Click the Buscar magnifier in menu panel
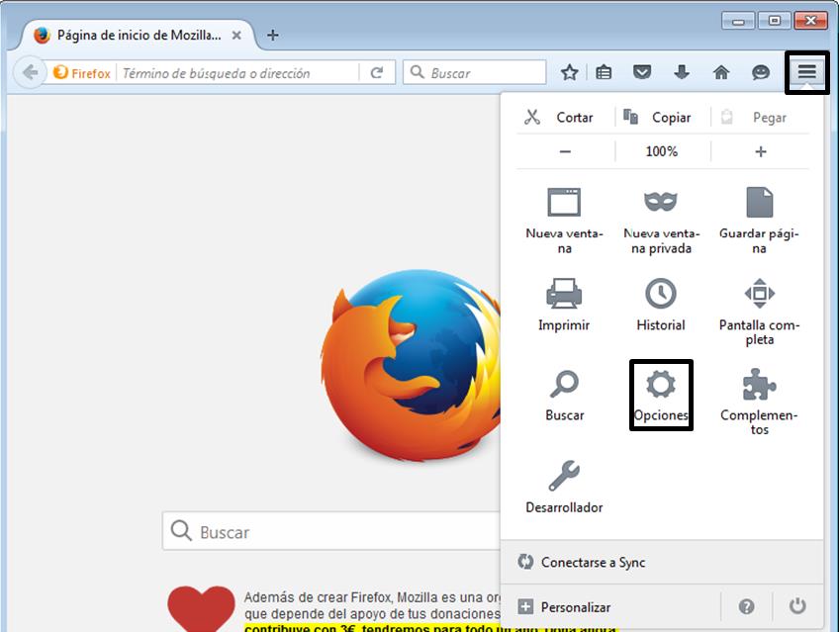The width and height of the screenshot is (840, 632). (564, 386)
